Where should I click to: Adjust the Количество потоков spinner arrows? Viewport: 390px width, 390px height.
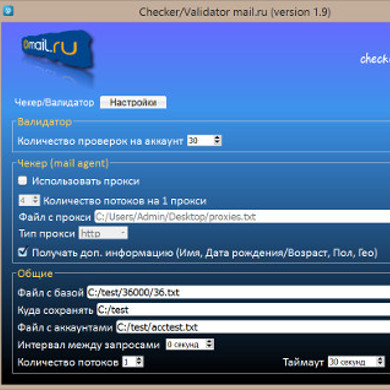click(x=139, y=362)
